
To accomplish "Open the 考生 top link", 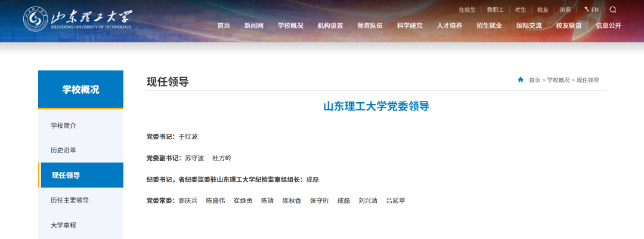I will [521, 10].
